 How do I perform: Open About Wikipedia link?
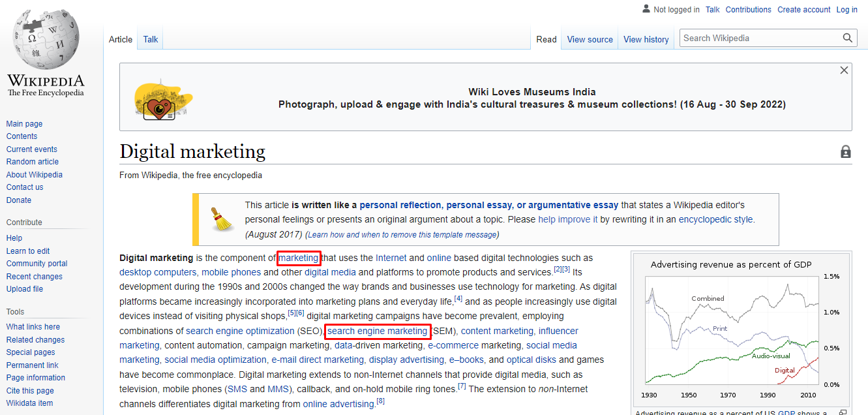tap(35, 175)
